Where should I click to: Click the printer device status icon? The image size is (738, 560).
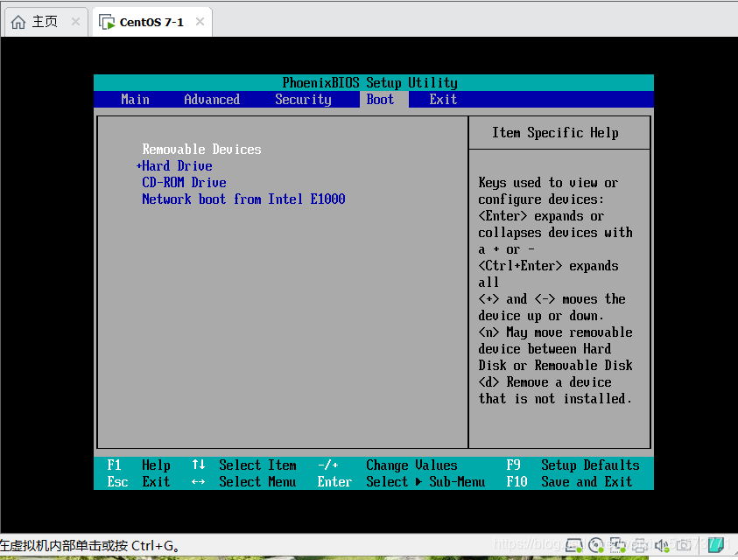640,545
